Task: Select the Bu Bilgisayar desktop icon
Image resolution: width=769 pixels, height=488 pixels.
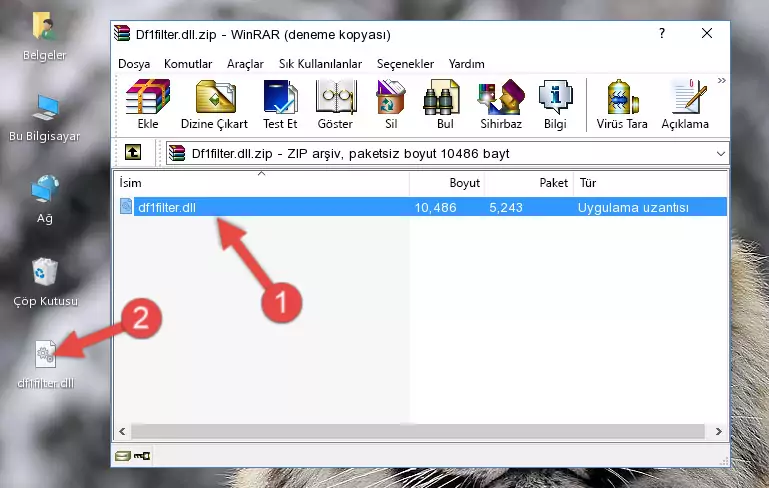Action: pos(44,118)
